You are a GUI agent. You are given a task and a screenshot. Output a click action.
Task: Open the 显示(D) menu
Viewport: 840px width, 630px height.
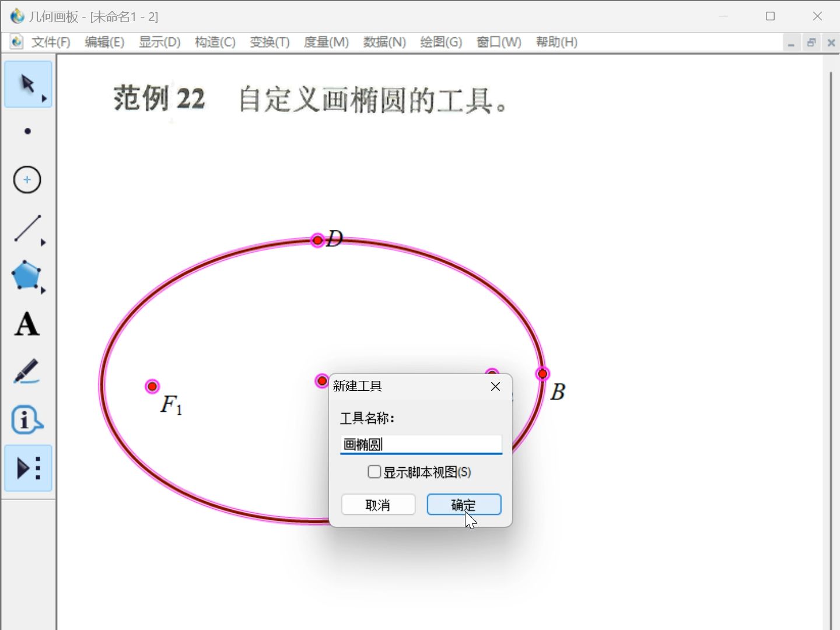[x=159, y=42]
